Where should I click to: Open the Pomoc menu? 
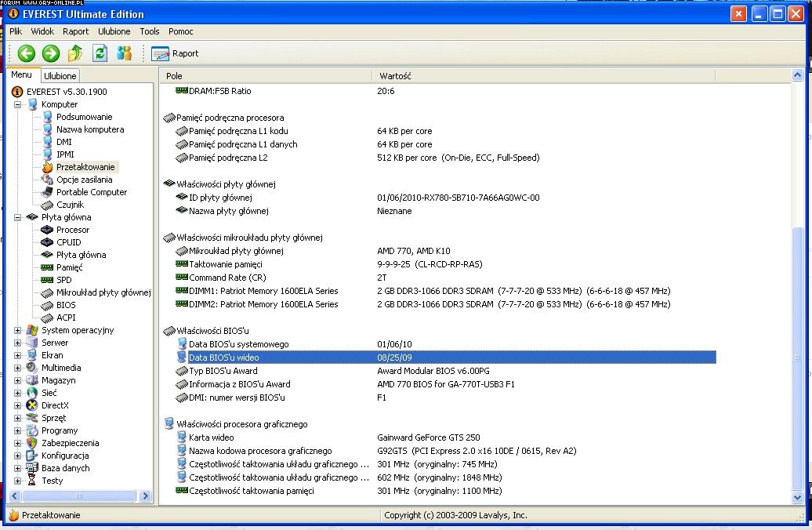pos(181,31)
